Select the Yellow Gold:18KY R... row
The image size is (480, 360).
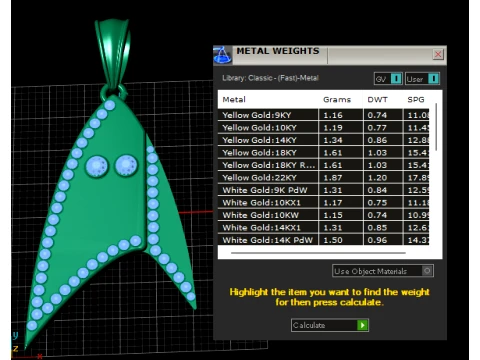323,165
